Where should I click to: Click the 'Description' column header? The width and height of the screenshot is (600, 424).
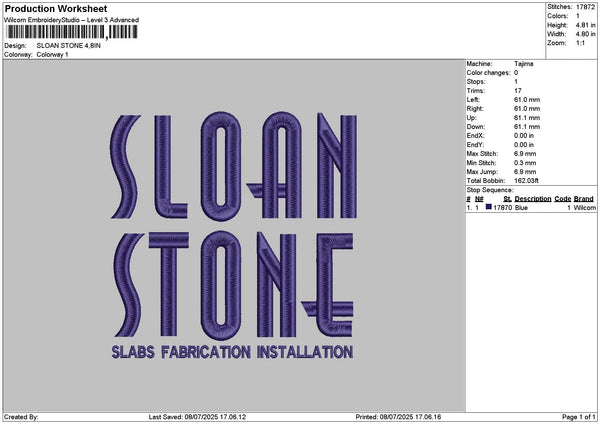tap(533, 199)
